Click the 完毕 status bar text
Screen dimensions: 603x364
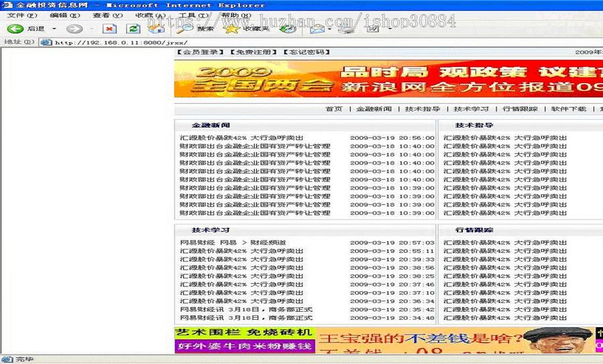click(25, 359)
